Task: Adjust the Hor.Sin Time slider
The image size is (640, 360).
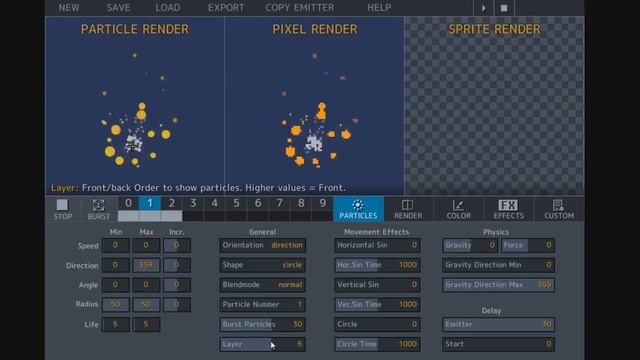Action: [x=377, y=265]
